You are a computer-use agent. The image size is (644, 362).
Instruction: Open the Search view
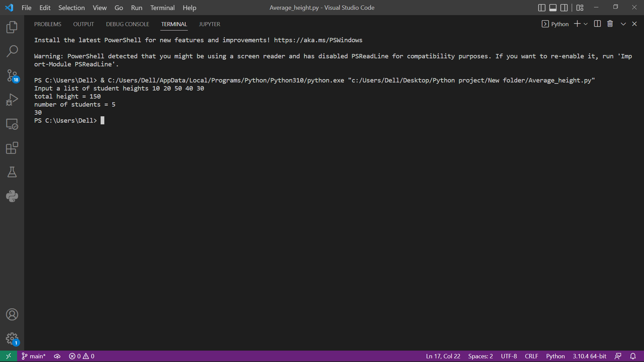point(12,51)
